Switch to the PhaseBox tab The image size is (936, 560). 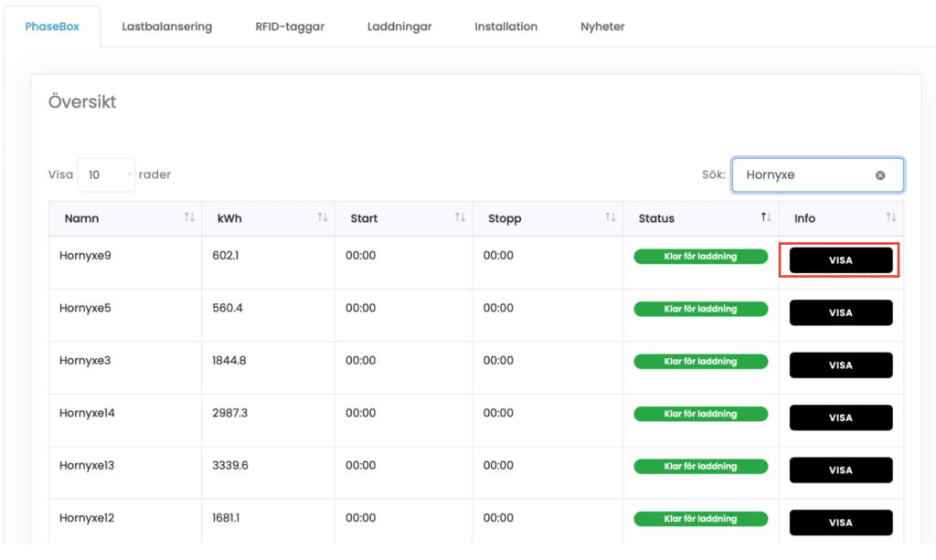(x=52, y=26)
